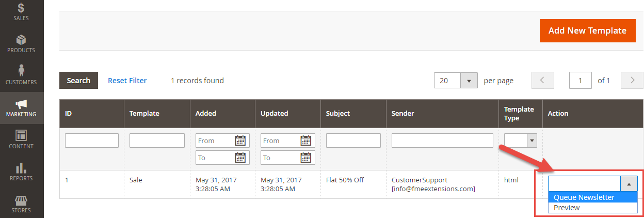Open the Reports bar chart icon
The image size is (644, 218).
click(x=22, y=168)
